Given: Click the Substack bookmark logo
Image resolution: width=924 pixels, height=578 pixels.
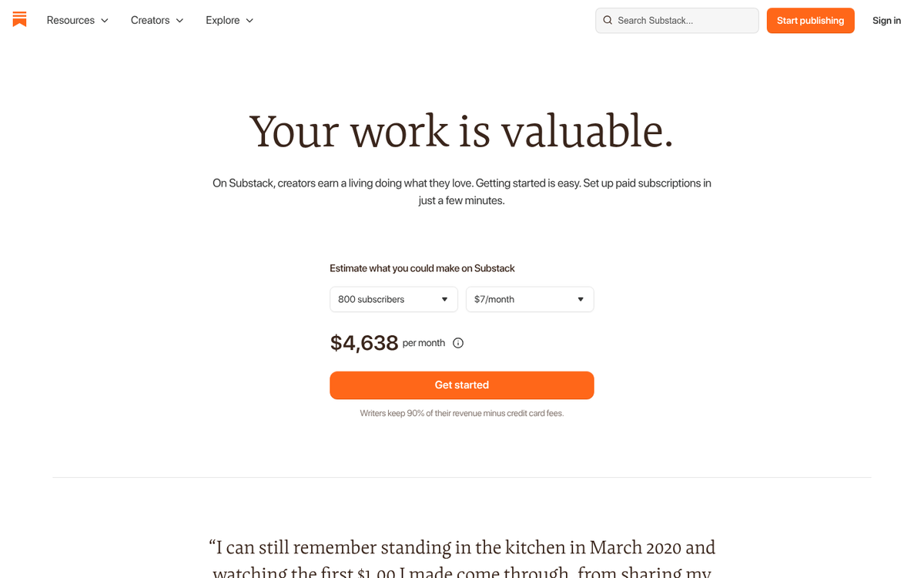Looking at the screenshot, I should (19, 20).
